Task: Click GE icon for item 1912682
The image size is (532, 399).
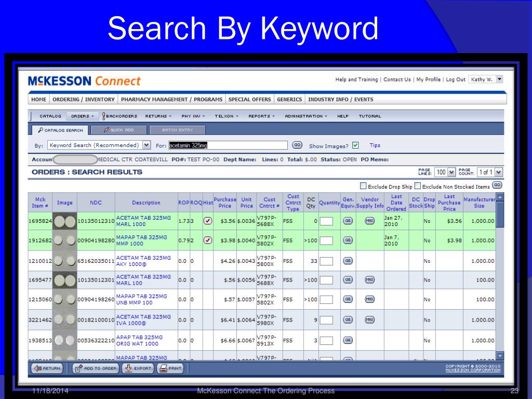Action: [348, 240]
